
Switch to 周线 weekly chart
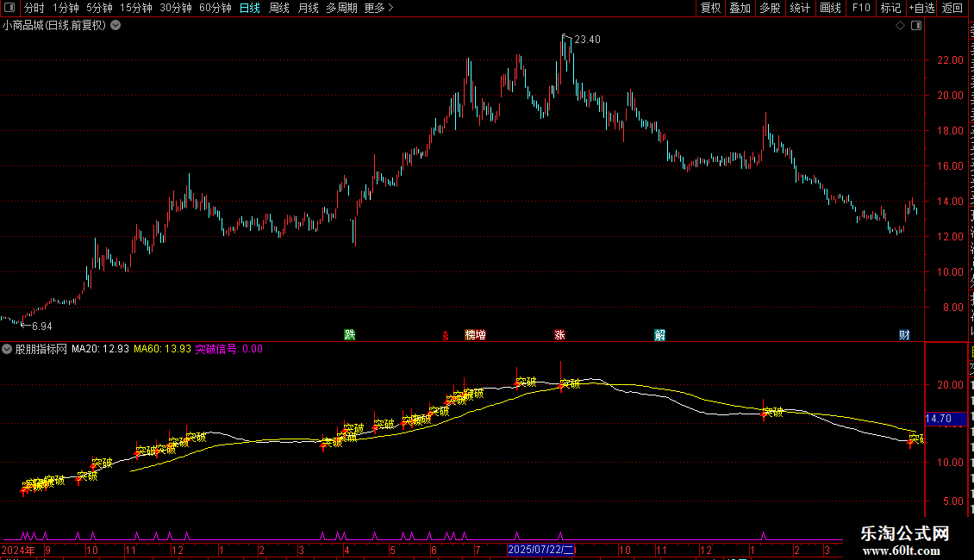[279, 8]
